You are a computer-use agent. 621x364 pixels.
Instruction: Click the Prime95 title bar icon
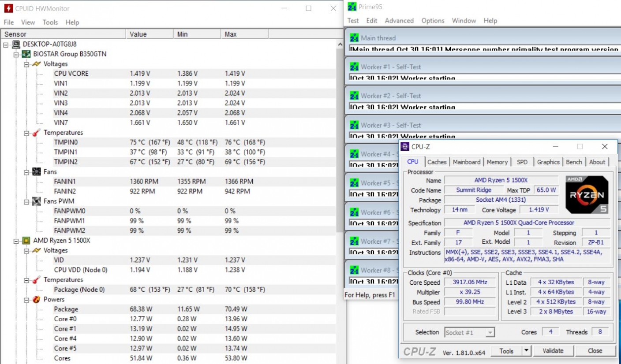tap(352, 7)
